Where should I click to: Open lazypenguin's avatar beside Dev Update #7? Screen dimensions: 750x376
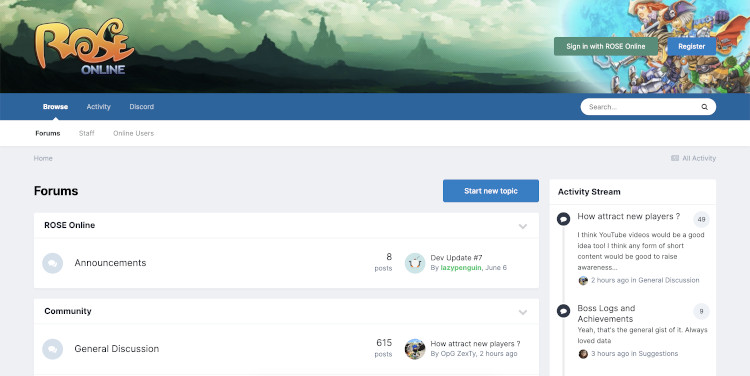click(x=415, y=263)
